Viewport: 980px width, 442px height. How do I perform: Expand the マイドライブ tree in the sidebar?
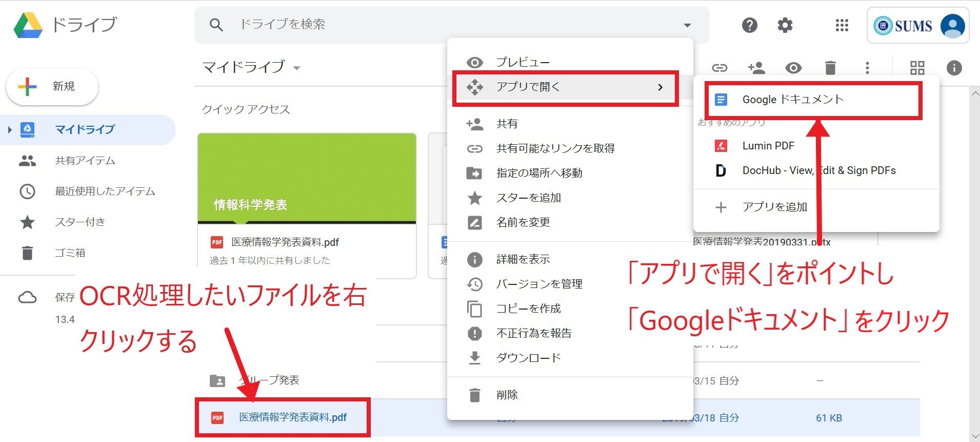click(x=10, y=130)
